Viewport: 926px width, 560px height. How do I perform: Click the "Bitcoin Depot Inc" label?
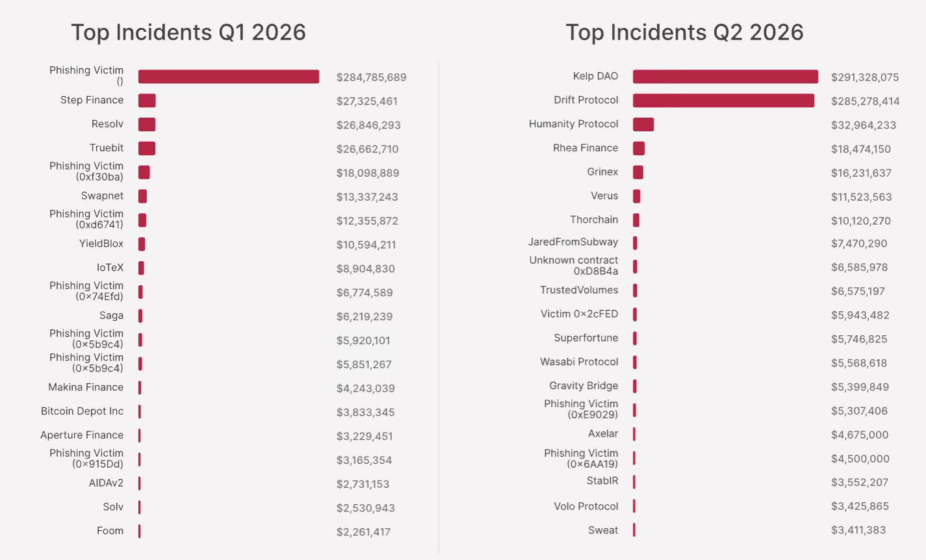tap(82, 411)
